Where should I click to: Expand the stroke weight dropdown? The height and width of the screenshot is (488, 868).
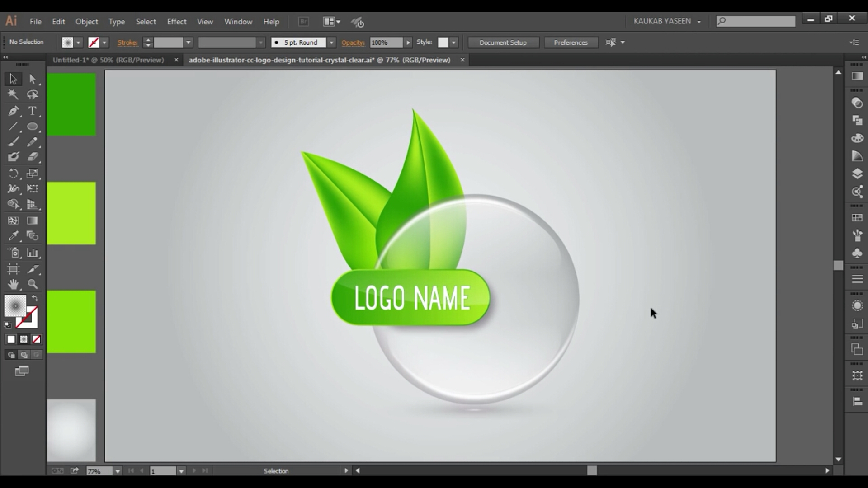point(189,42)
